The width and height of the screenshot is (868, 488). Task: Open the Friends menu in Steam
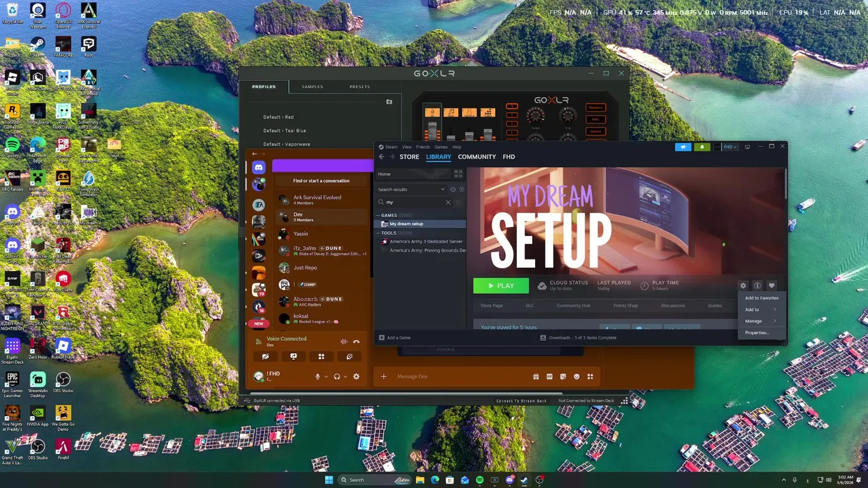(x=423, y=147)
